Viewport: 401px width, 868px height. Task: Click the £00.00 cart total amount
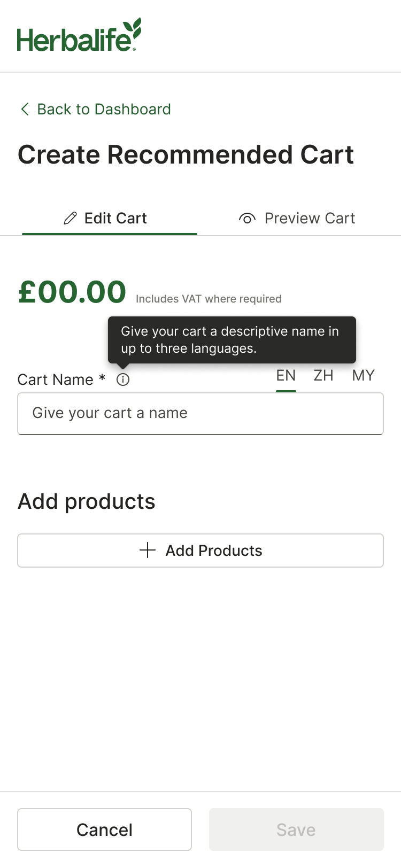tap(72, 292)
